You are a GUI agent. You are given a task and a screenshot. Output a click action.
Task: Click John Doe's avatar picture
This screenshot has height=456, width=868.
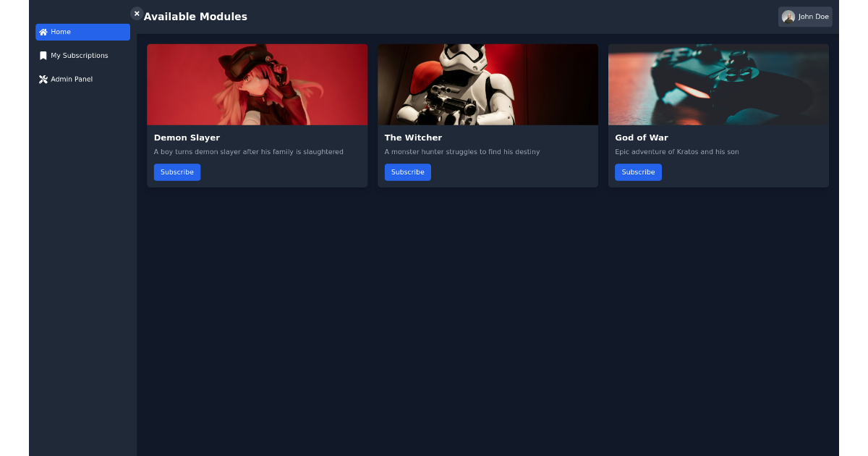pyautogui.click(x=788, y=17)
